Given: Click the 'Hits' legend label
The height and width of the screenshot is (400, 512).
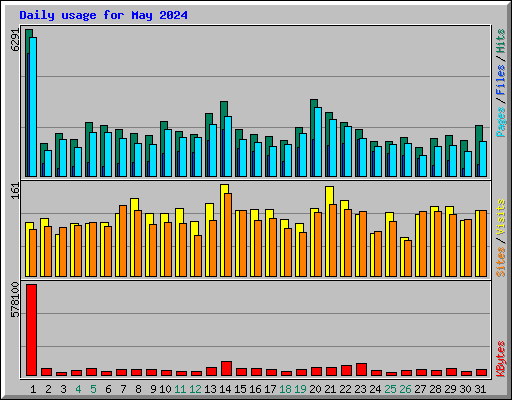Looking at the screenshot, I should click(501, 41).
